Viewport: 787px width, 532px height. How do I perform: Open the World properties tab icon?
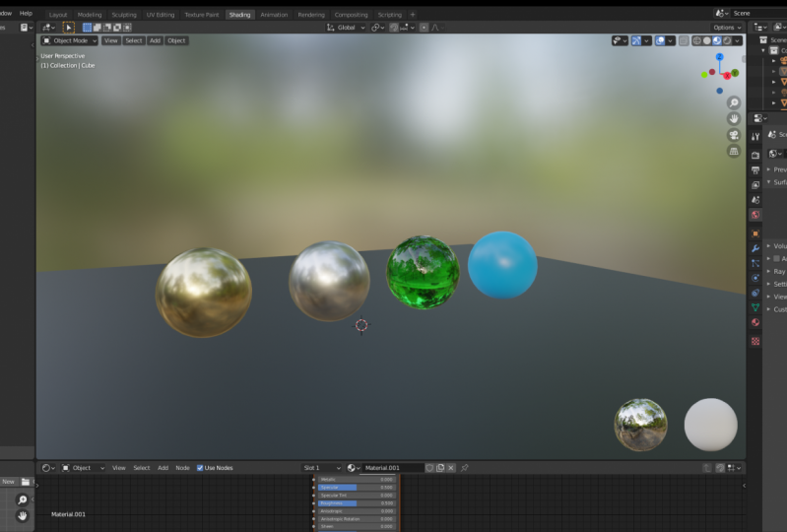[755, 215]
